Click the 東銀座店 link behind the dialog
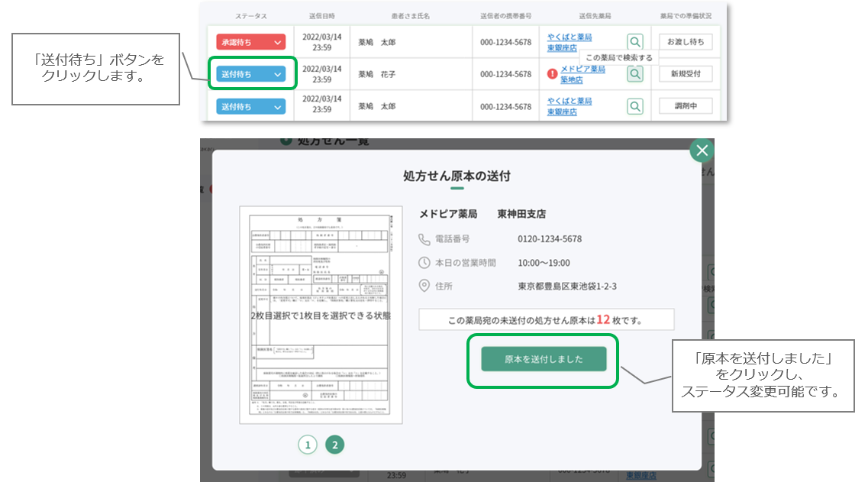The height and width of the screenshot is (492, 868). [x=641, y=475]
